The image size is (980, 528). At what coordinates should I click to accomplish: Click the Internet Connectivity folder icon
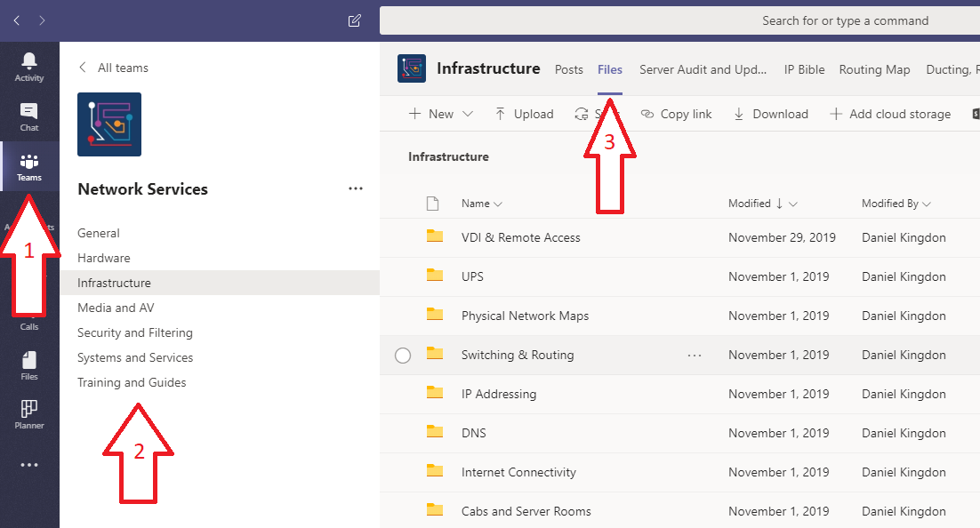(434, 470)
